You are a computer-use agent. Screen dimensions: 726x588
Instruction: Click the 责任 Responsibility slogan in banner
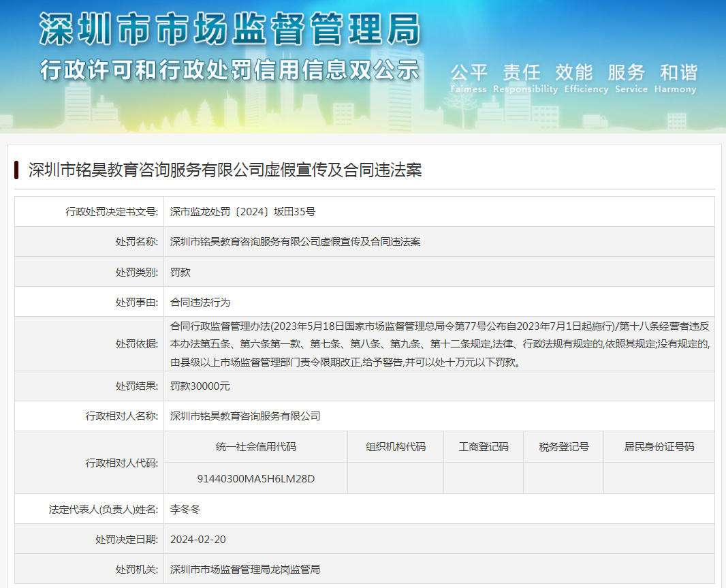525,78
